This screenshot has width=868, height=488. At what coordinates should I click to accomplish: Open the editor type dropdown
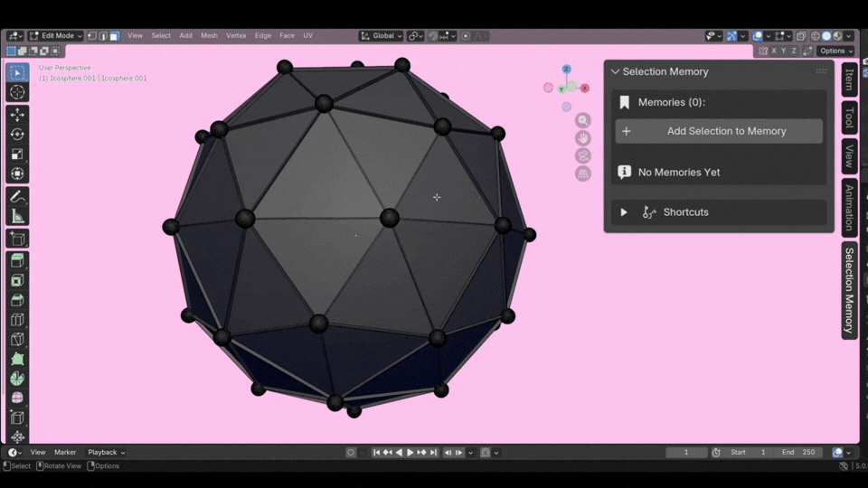[x=15, y=36]
